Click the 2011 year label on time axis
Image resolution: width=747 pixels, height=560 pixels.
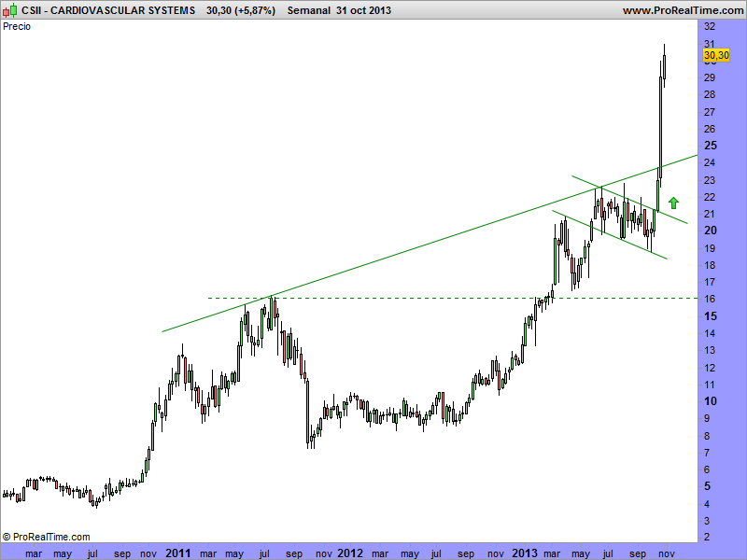pos(177,553)
